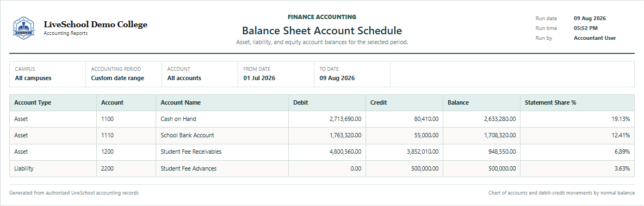Viewport: 644px width, 206px height.
Task: Click account number 1200
Action: point(107,152)
